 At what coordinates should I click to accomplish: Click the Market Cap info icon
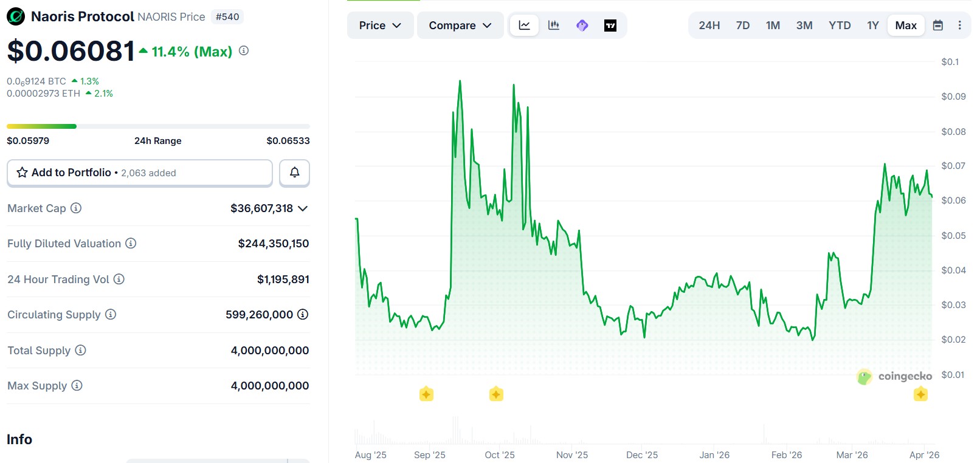click(76, 208)
